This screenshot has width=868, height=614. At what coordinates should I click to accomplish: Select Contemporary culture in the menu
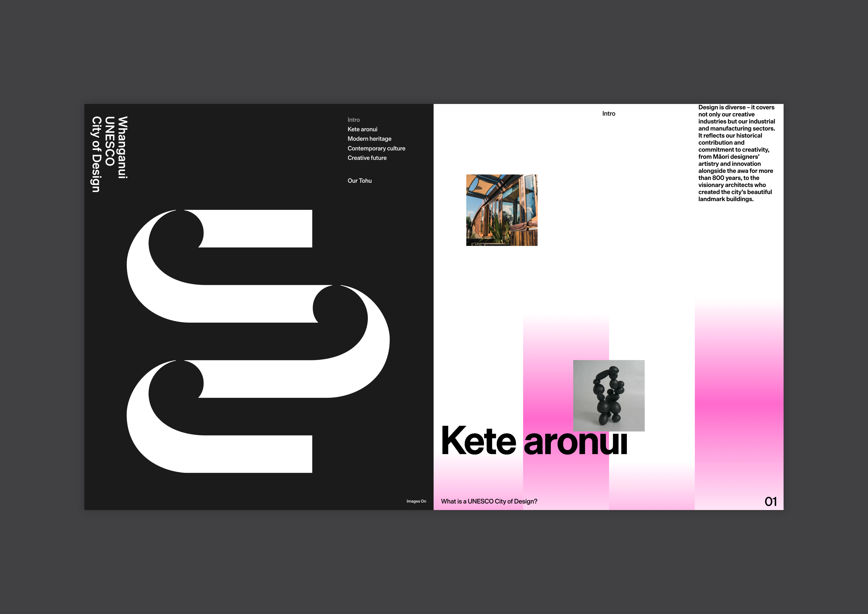[x=376, y=148]
